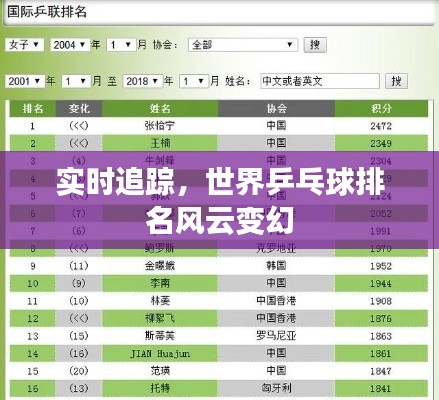Select player name 王楠 in second row

tap(160, 143)
